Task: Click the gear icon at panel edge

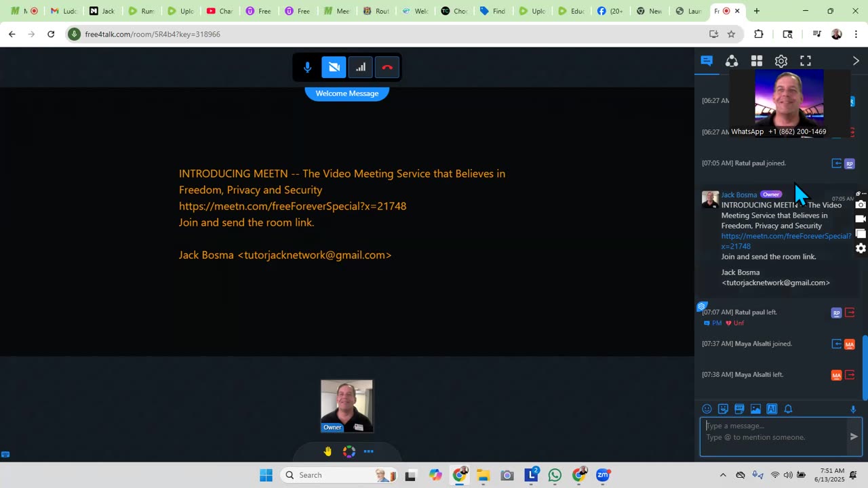Action: [x=861, y=248]
